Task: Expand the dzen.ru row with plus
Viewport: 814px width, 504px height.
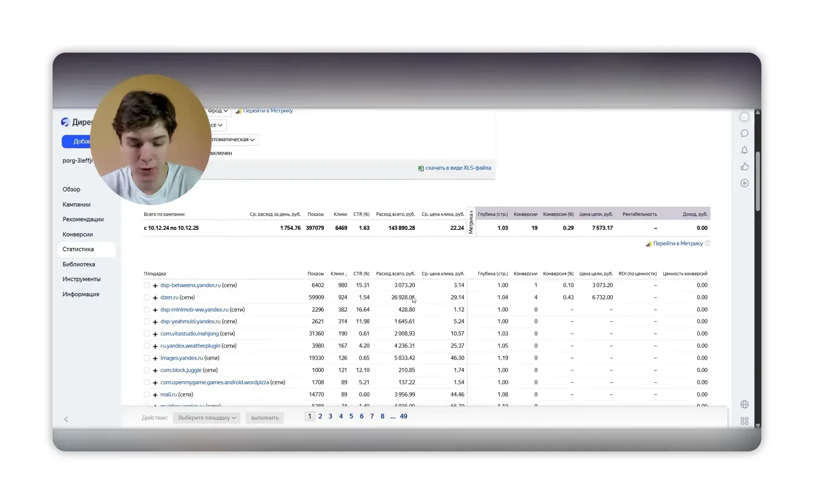Action: click(x=155, y=297)
